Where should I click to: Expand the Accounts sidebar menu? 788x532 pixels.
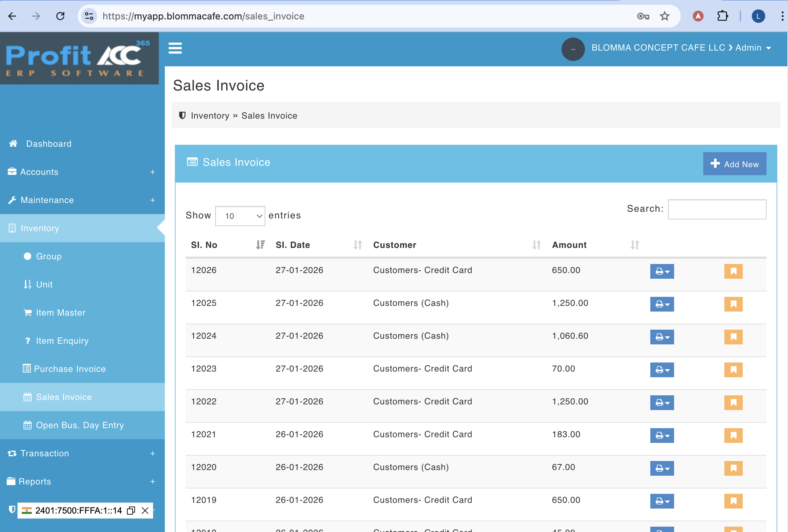click(x=82, y=172)
